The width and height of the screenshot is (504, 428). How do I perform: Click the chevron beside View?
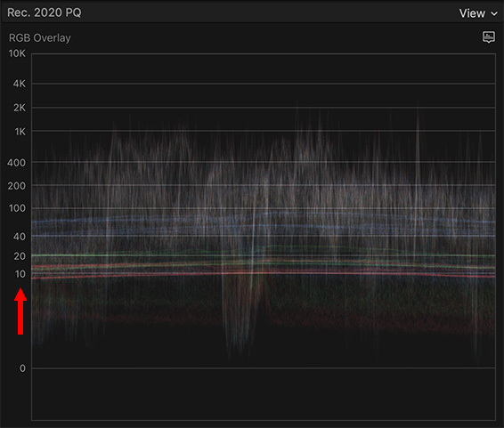(x=494, y=14)
